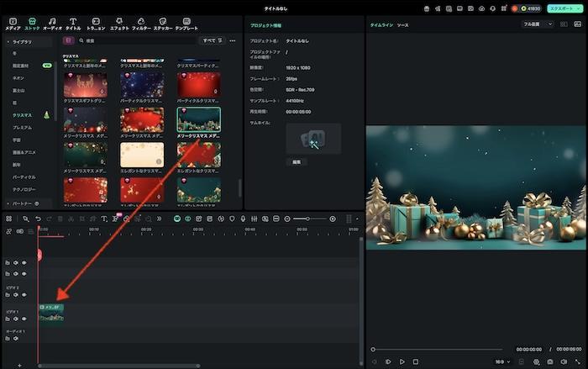Mute the オーディオ 1 track
The image size is (588, 369).
[x=15, y=340]
